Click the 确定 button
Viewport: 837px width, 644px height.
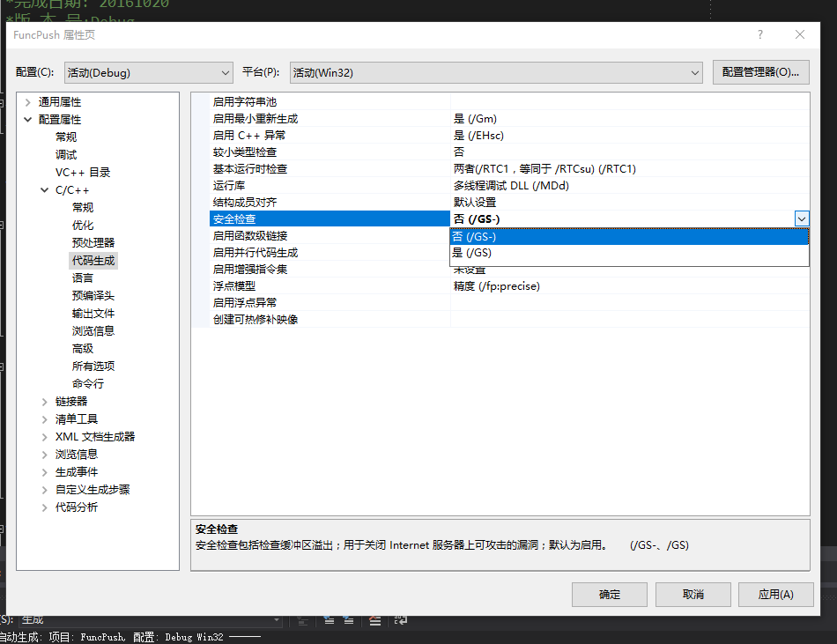[x=610, y=595]
